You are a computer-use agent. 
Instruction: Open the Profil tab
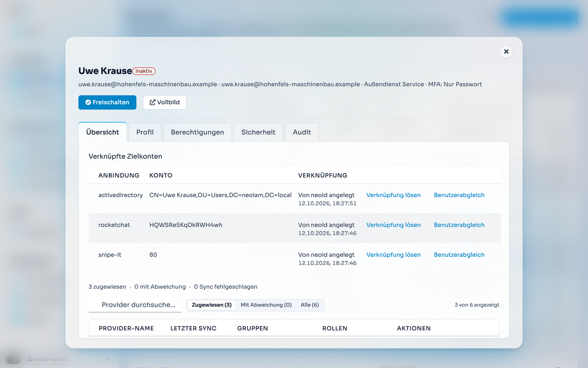(x=145, y=132)
